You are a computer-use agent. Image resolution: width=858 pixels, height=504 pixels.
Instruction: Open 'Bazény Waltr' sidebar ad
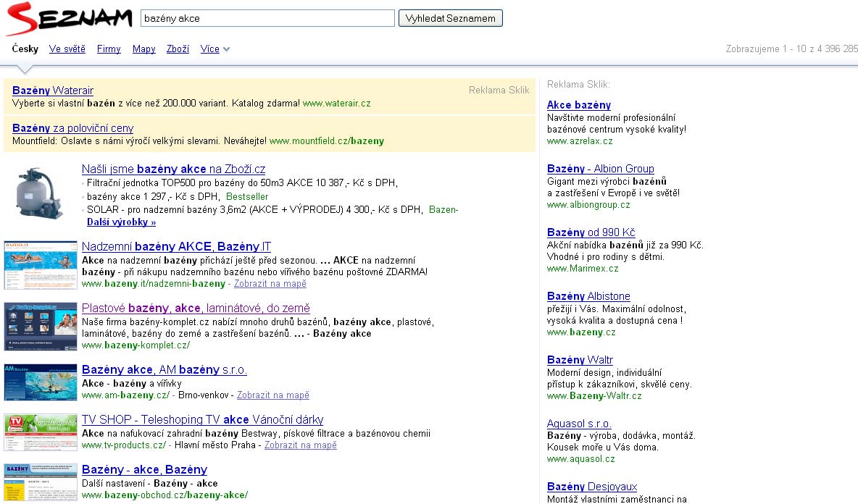[x=580, y=360]
